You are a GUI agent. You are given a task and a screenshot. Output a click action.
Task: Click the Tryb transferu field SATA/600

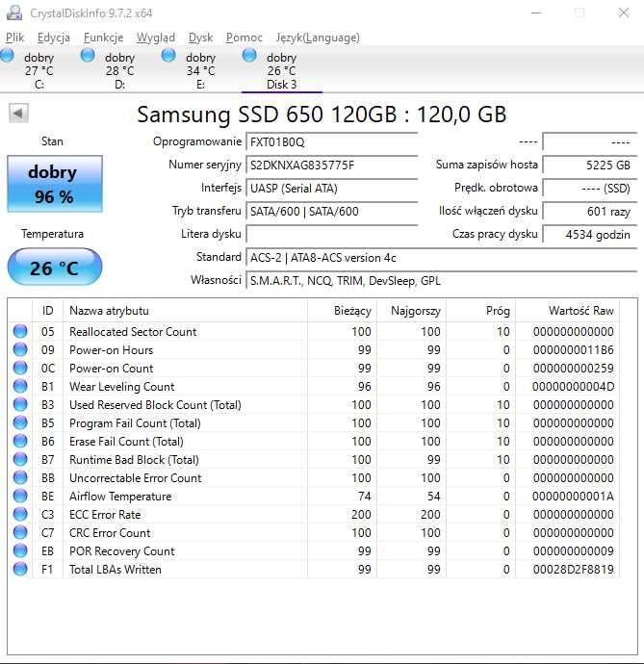332,212
